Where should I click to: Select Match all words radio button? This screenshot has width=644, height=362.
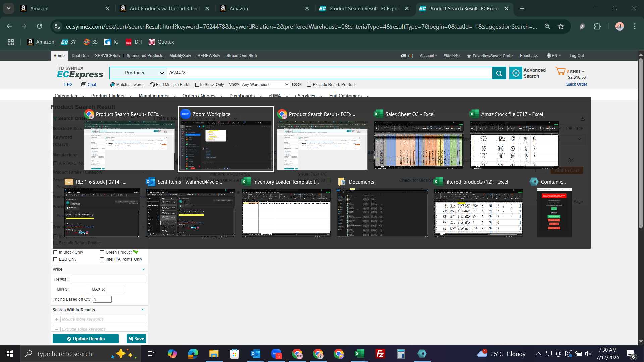click(x=113, y=85)
